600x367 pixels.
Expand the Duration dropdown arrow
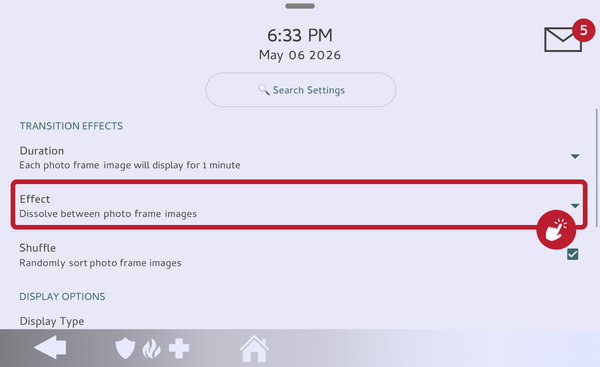click(575, 156)
